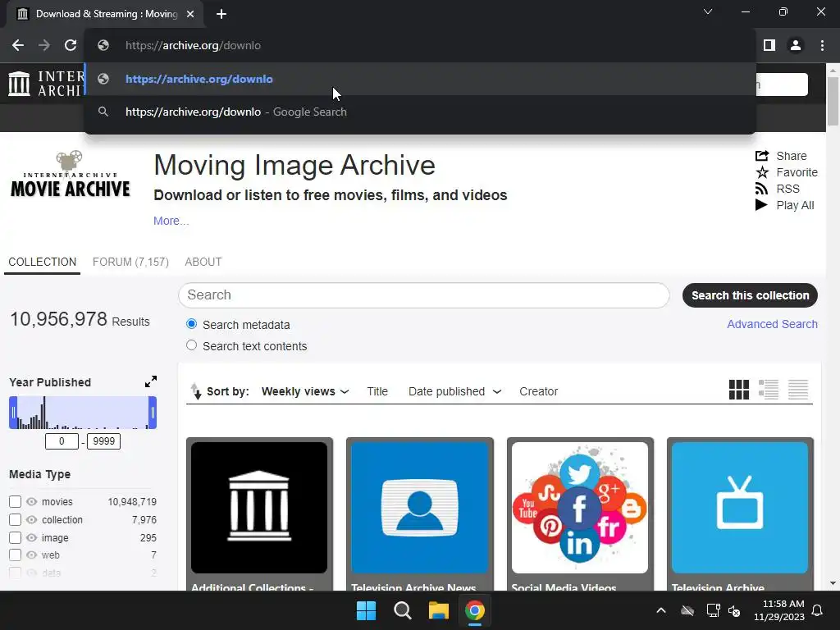Click the left year range slider handle
Screen dimensions: 840x630
coord(13,413)
